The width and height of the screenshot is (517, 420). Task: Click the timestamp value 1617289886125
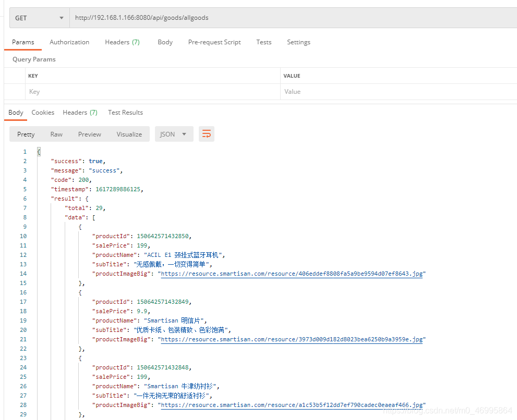pyautogui.click(x=118, y=189)
